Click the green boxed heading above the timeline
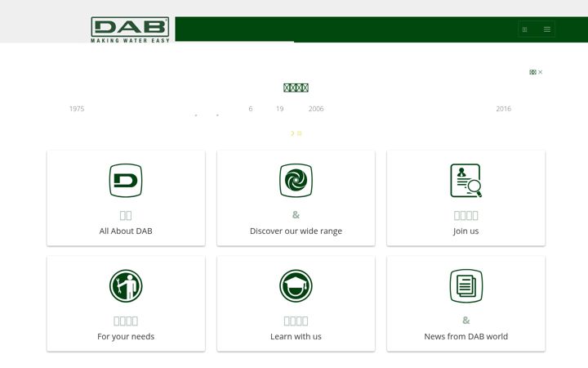This screenshot has width=588, height=368. click(x=296, y=88)
